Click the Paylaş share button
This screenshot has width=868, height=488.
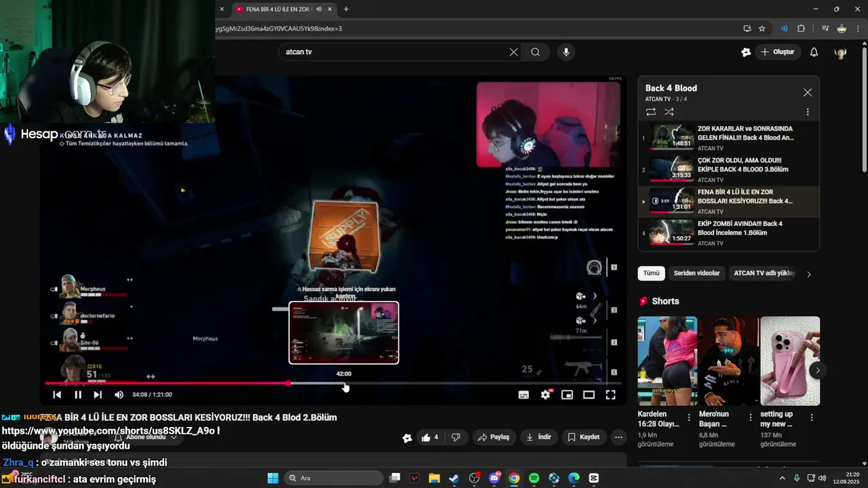[x=494, y=437]
